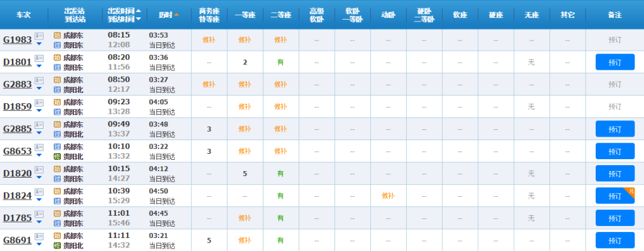Image resolution: width=644 pixels, height=251 pixels.
Task: Select 候补 for G2883 一等座
Action: 245,84
